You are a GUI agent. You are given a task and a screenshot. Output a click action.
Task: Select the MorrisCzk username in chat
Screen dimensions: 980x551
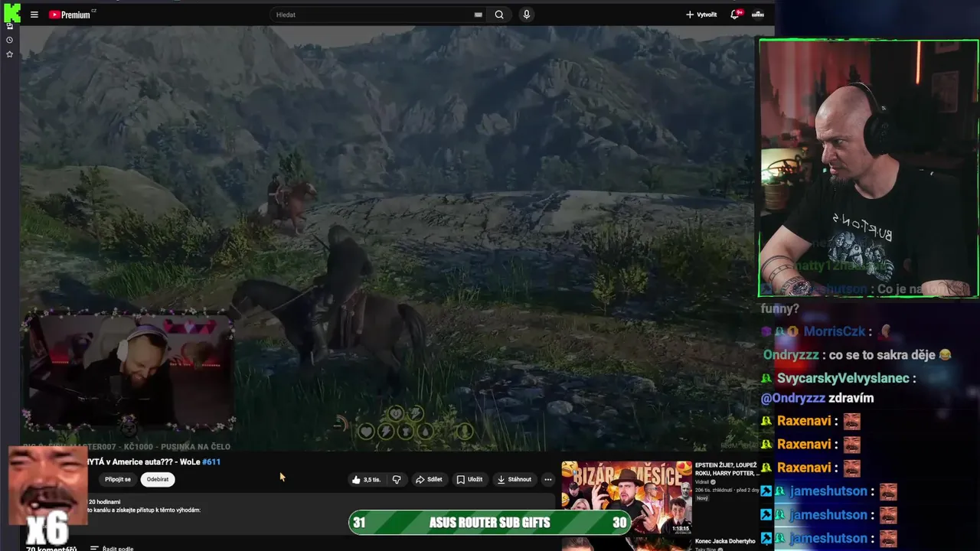point(834,331)
